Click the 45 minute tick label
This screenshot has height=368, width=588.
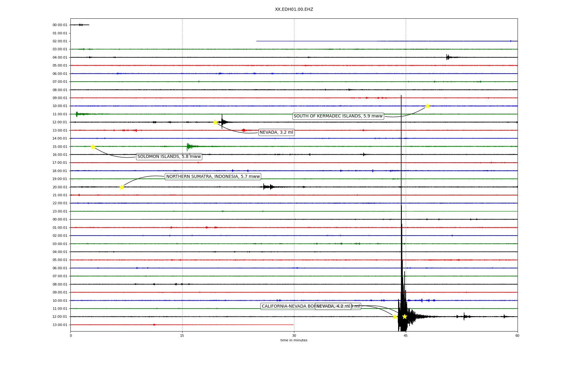(x=406, y=335)
